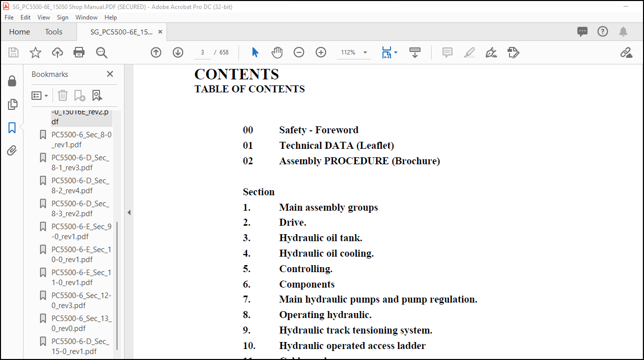Click 'Hydraulic oil cooling.' contents line

point(326,253)
